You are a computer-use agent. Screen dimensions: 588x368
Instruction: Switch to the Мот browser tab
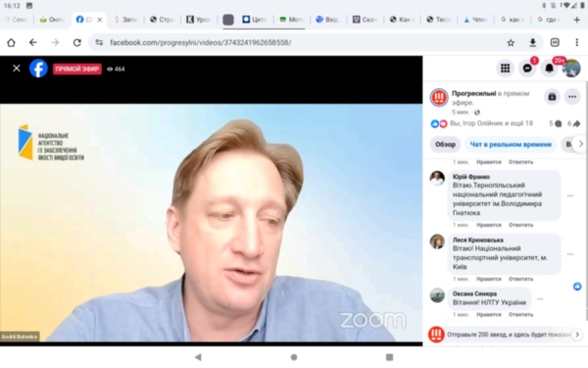pos(291,20)
